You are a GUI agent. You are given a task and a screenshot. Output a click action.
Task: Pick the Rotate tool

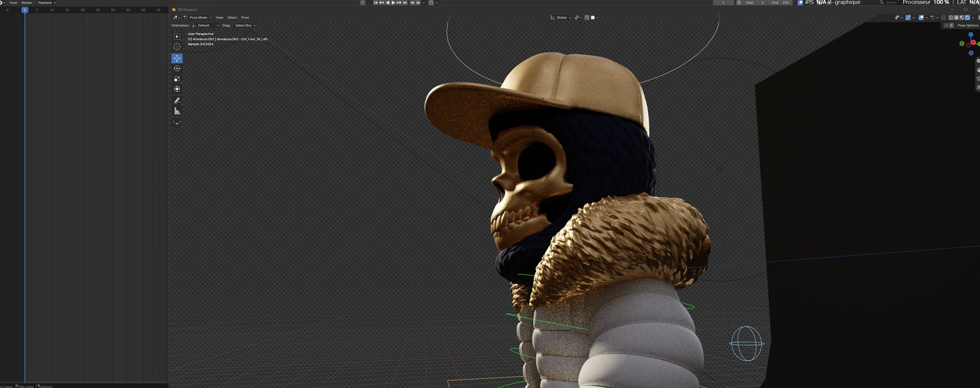[177, 68]
